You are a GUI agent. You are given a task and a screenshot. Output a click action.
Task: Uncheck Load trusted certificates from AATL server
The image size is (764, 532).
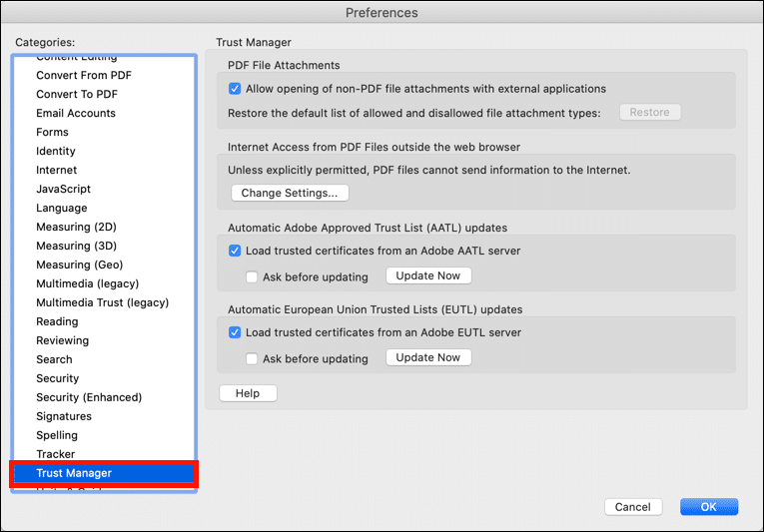(x=235, y=251)
